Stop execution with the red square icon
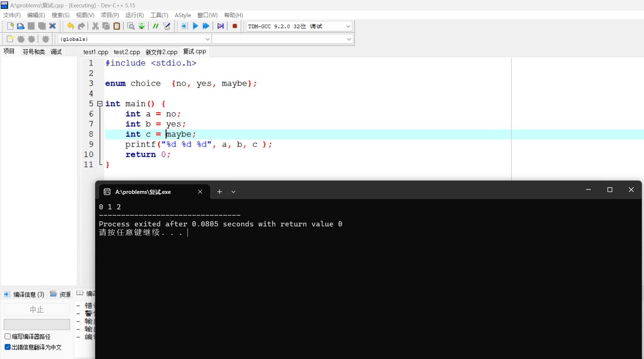The height and width of the screenshot is (359, 644). pos(235,26)
